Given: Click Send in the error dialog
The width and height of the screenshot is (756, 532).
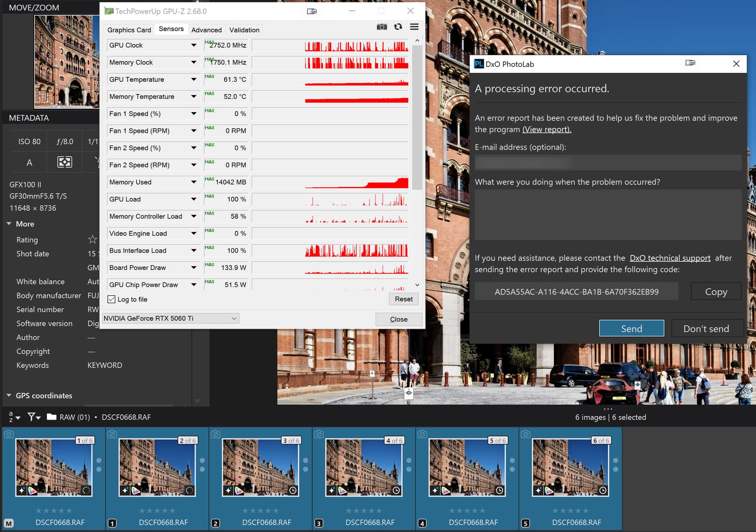Looking at the screenshot, I should coord(631,329).
